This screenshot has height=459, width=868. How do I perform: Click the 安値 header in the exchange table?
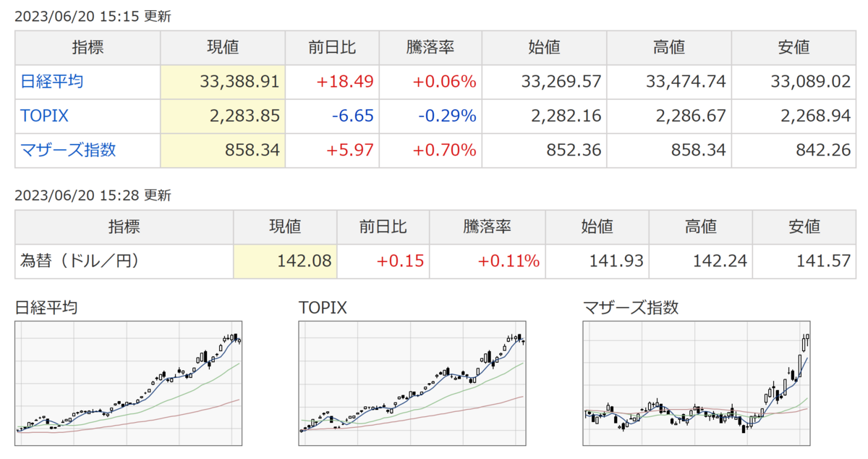click(x=804, y=227)
